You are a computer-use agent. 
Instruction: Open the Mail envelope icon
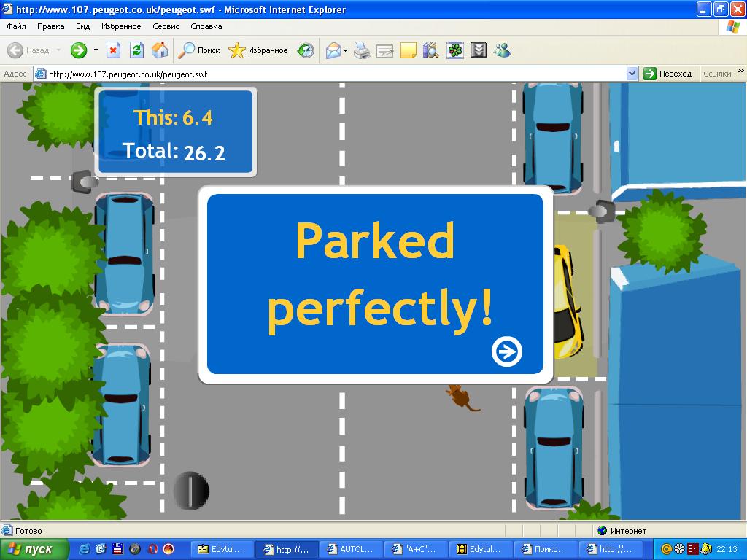coord(333,50)
